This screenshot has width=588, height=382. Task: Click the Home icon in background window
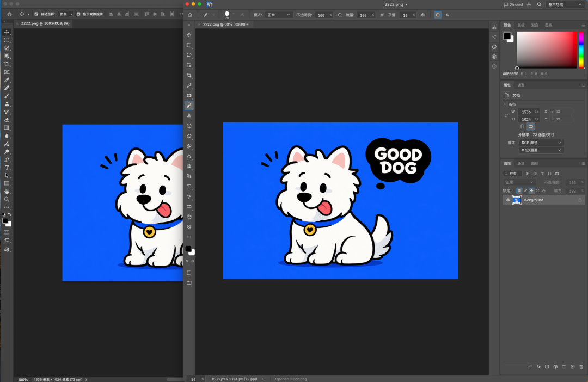9,14
